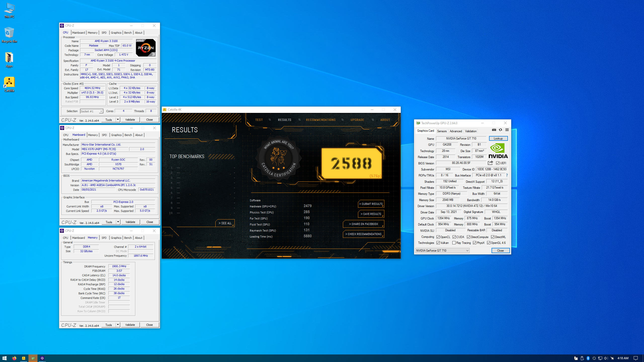Open the Apps desktop shortcut

coord(9,60)
